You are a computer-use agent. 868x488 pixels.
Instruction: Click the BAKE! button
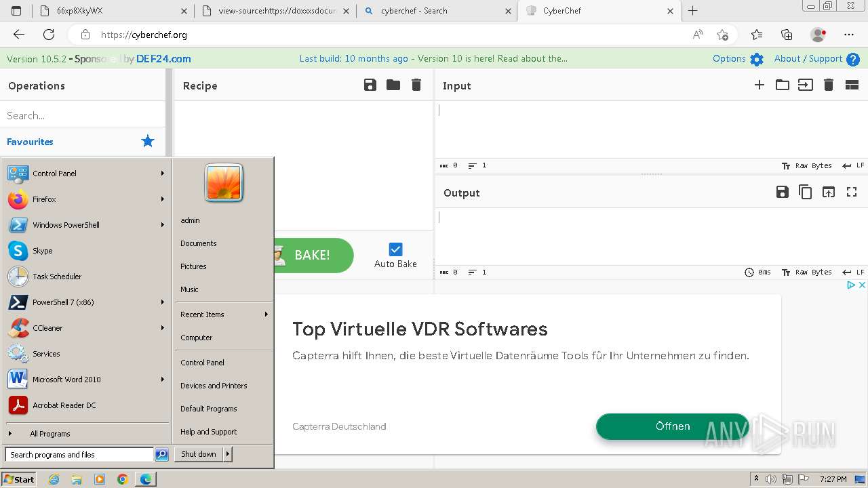(x=313, y=256)
